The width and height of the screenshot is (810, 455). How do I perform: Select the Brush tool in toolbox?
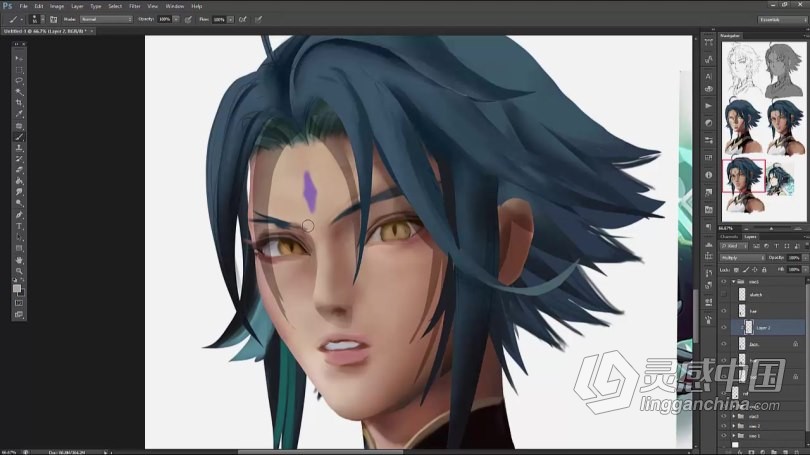coord(19,137)
